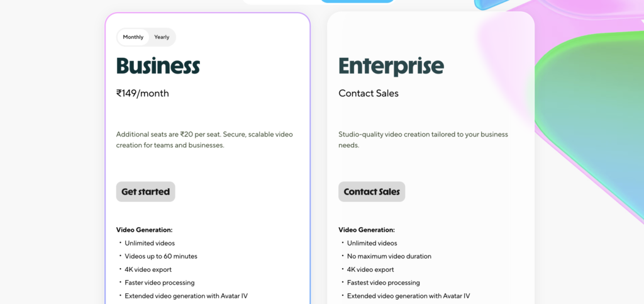Screen dimensions: 644x304
Task: Click Business plan's '4K video export' item
Action: coord(148,269)
